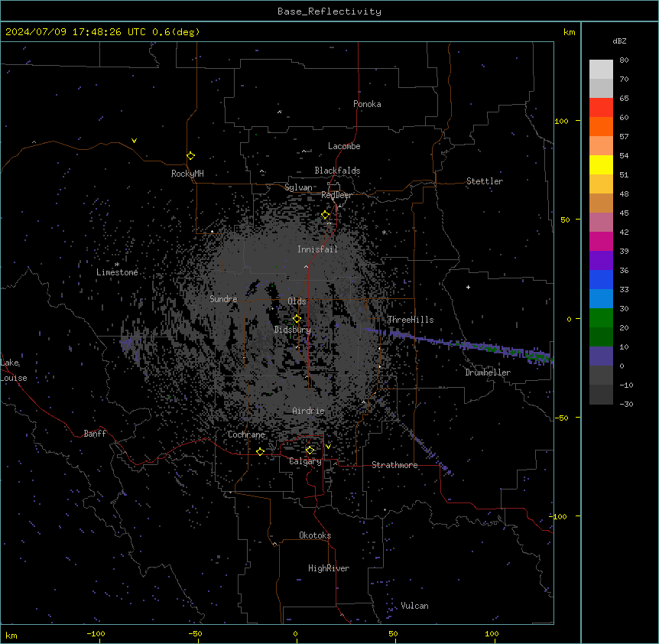Click the Banff label

coord(95,434)
